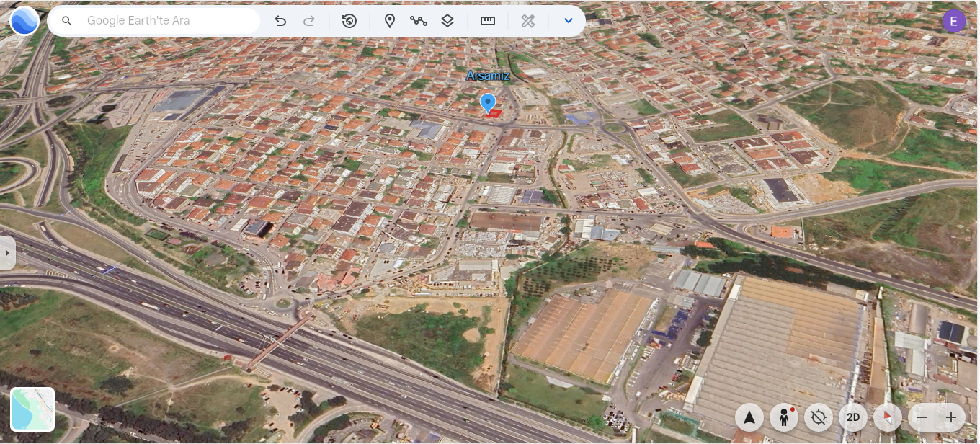Undo the last action
This screenshot has height=444, width=980.
(280, 21)
